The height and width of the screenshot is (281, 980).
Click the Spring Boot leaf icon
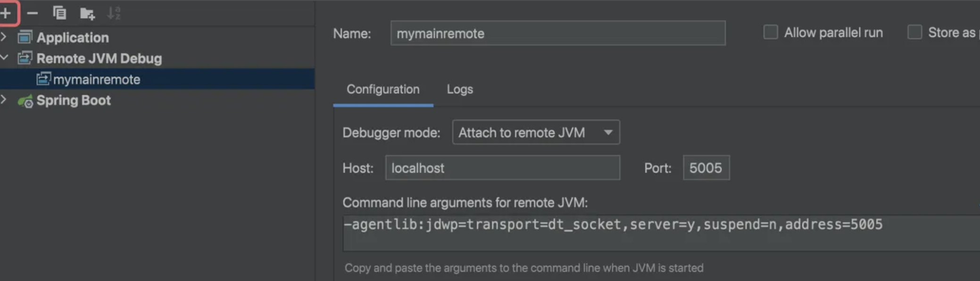click(25, 100)
